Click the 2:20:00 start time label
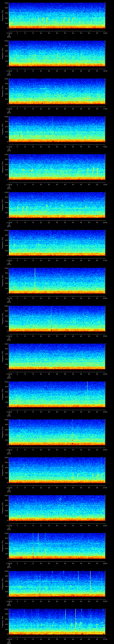This screenshot has height=644, width=114. [x=9, y=260]
